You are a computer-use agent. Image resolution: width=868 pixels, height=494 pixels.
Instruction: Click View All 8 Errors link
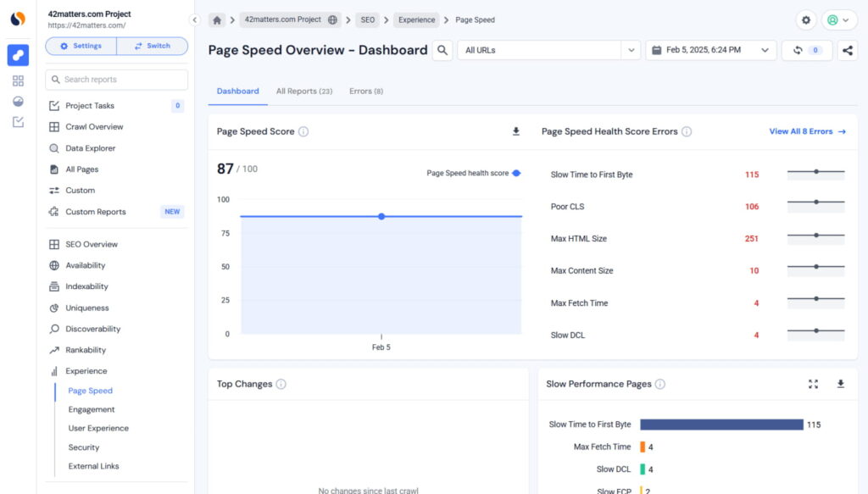[x=806, y=131]
